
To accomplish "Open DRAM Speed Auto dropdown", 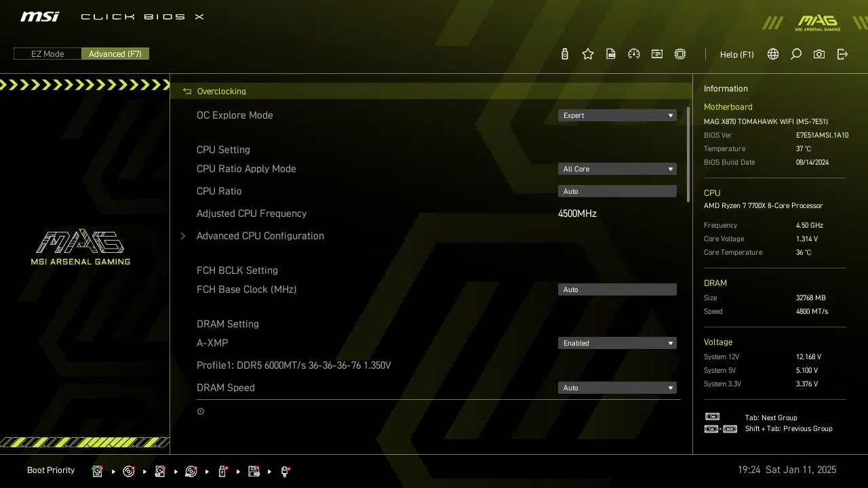I will coord(617,388).
